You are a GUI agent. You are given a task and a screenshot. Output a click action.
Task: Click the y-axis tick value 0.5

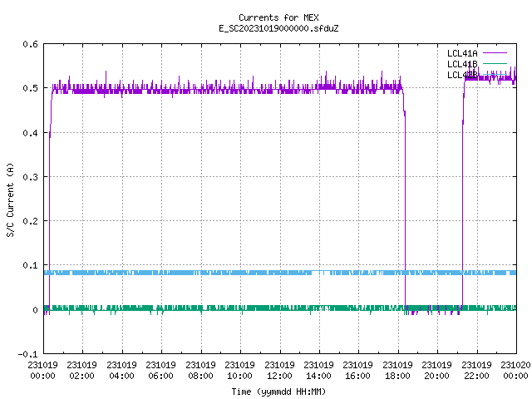pyautogui.click(x=30, y=88)
